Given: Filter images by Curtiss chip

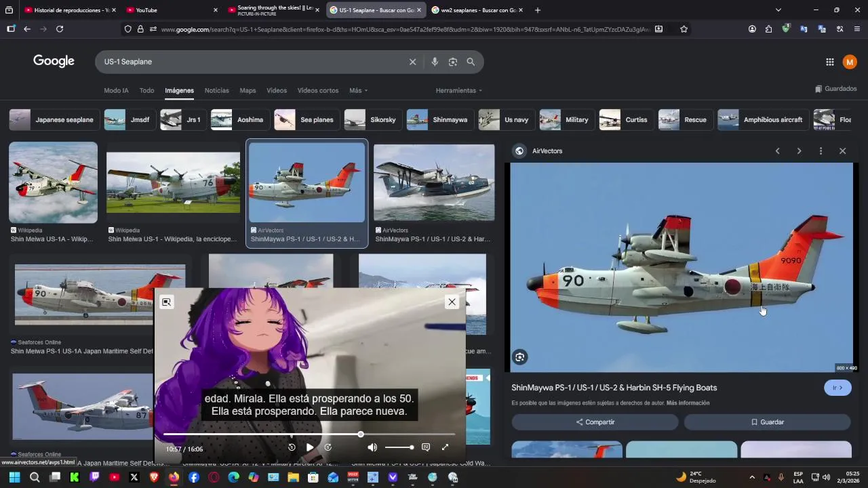Looking at the screenshot, I should click(x=627, y=120).
